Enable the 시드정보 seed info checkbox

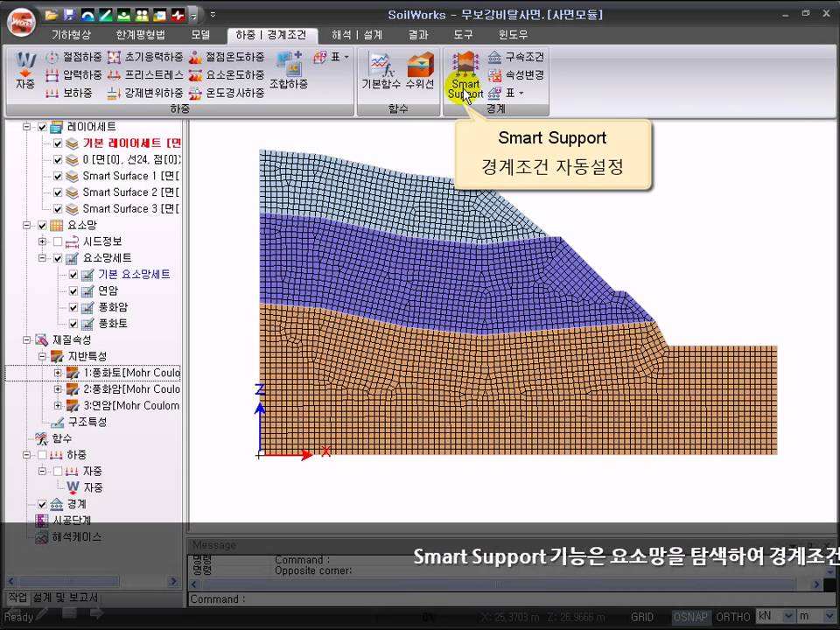click(x=58, y=242)
